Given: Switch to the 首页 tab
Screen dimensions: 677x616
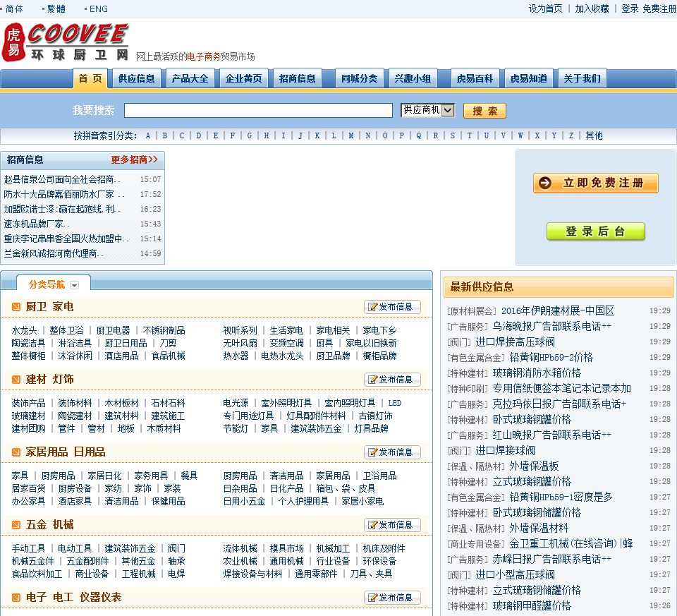Looking at the screenshot, I should 90,78.
